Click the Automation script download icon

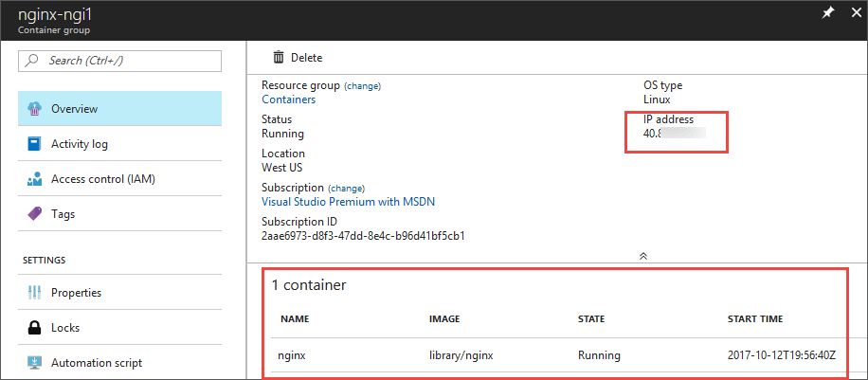coord(35,363)
